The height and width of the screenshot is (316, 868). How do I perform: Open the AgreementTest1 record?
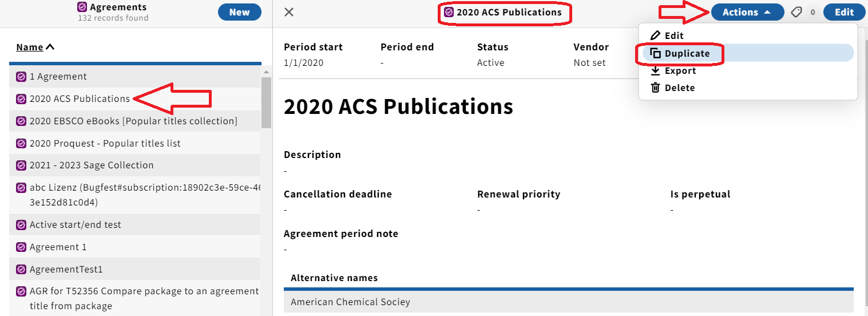[x=135, y=270]
